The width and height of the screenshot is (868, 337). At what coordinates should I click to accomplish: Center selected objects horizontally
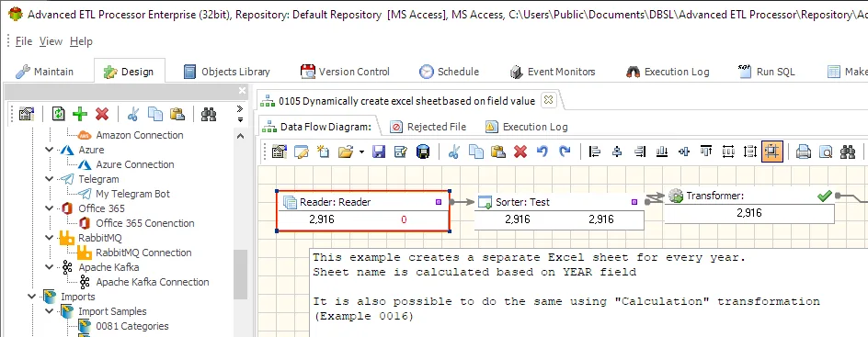pyautogui.click(x=617, y=152)
